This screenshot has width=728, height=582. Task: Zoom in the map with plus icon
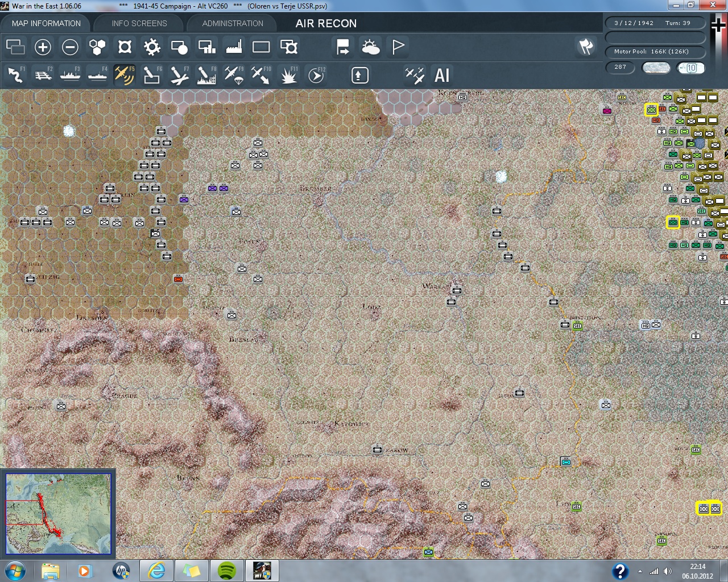43,47
